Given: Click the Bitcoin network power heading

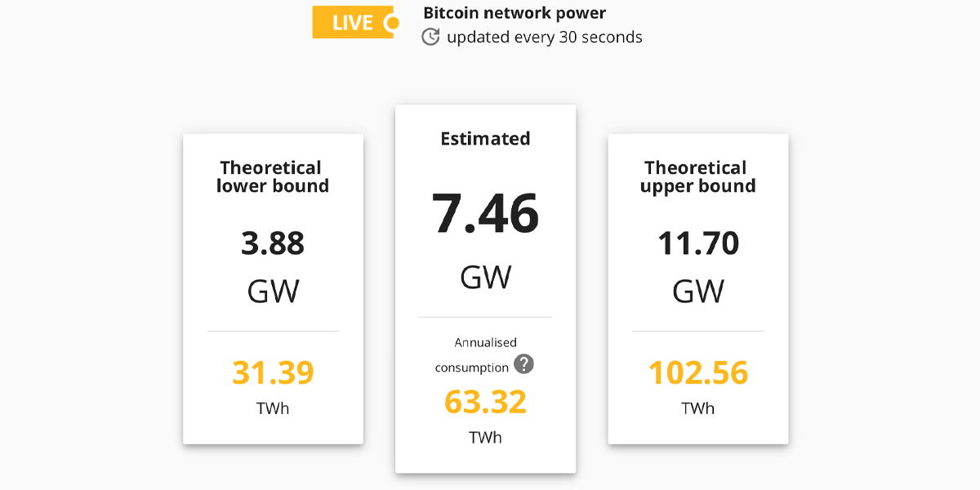Looking at the screenshot, I should 514,13.
